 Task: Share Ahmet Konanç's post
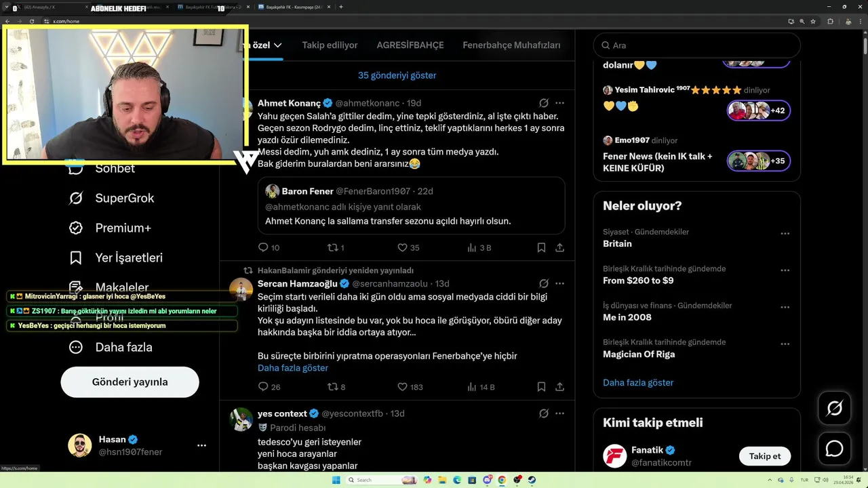coord(560,247)
